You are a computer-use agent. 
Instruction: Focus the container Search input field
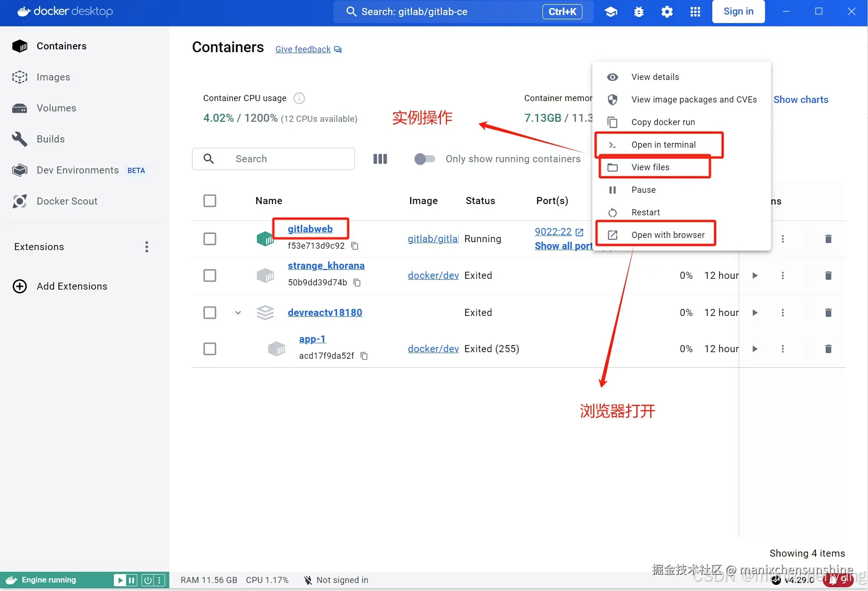click(273, 159)
